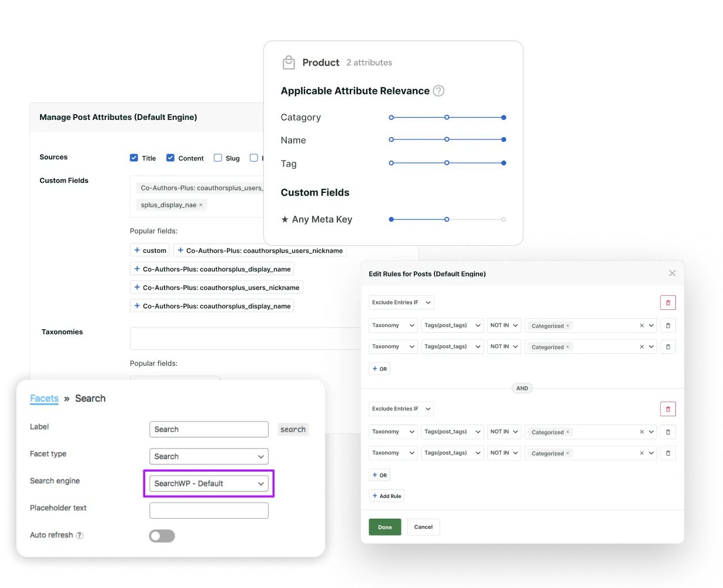Remove splus_display_nae custom field via its × icon
723x588 pixels.
(200, 205)
